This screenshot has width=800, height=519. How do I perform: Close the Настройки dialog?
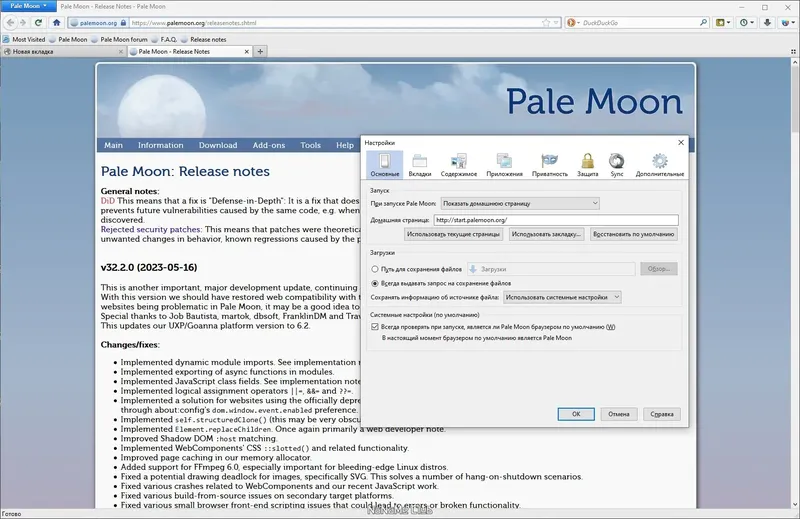pos(681,142)
